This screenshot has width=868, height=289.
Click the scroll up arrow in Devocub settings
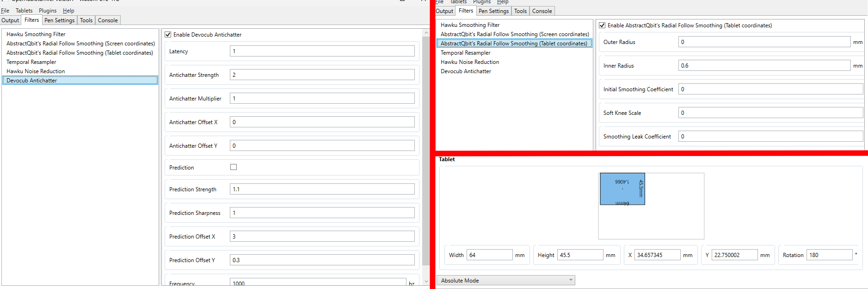[x=426, y=33]
